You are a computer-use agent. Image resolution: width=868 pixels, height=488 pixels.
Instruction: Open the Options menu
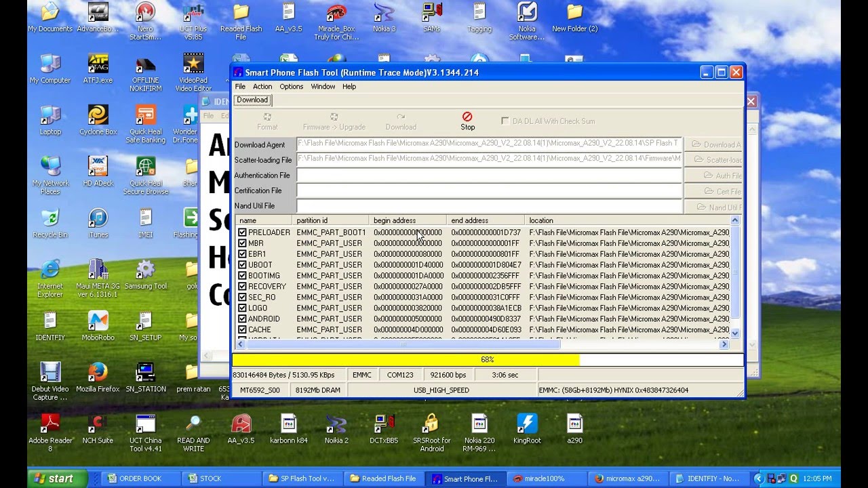point(292,87)
